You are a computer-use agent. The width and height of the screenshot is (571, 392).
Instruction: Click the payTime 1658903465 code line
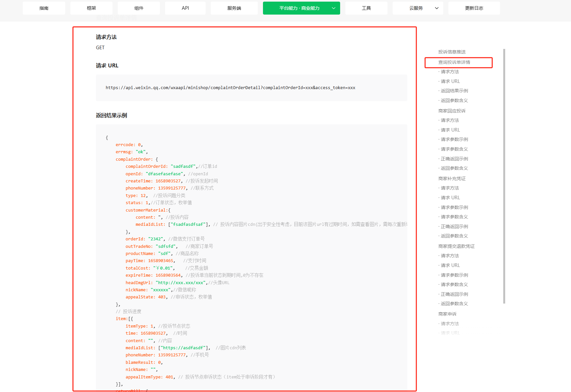[x=166, y=261]
